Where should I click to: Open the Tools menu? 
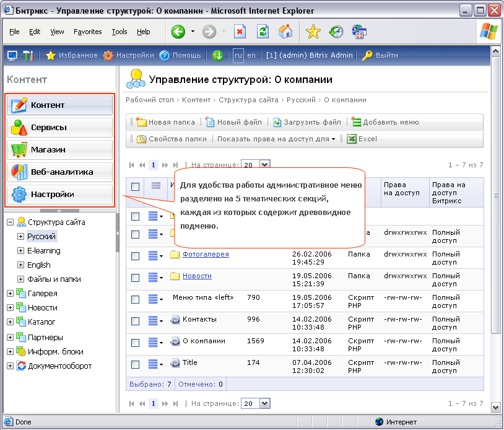tap(119, 32)
